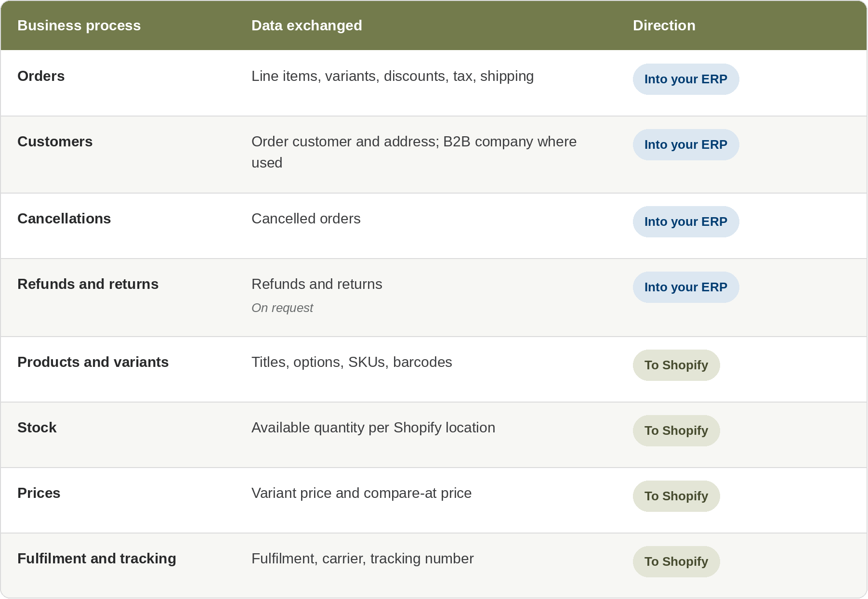
Task: Click 'To Shopify' badge in Stock row
Action: click(x=676, y=430)
